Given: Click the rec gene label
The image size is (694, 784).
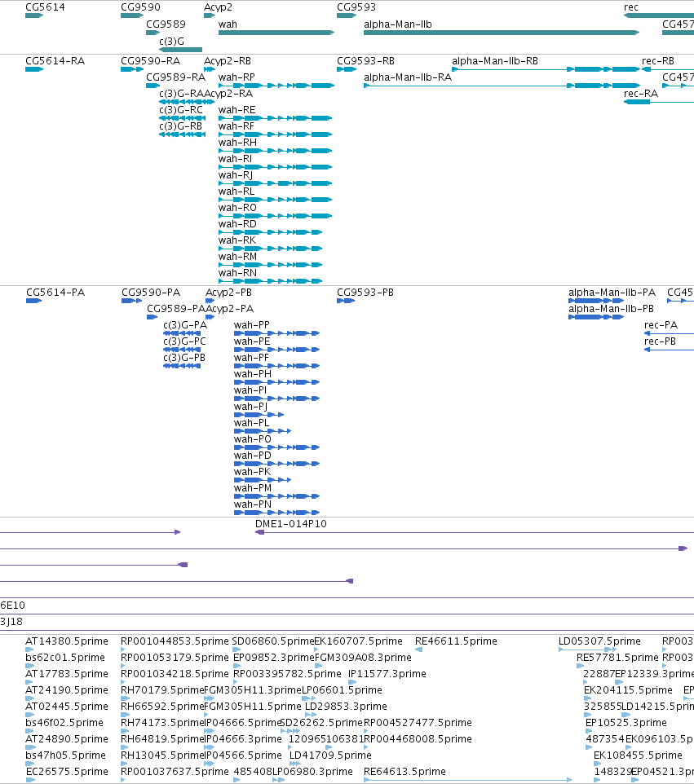Looking at the screenshot, I should (x=631, y=7).
